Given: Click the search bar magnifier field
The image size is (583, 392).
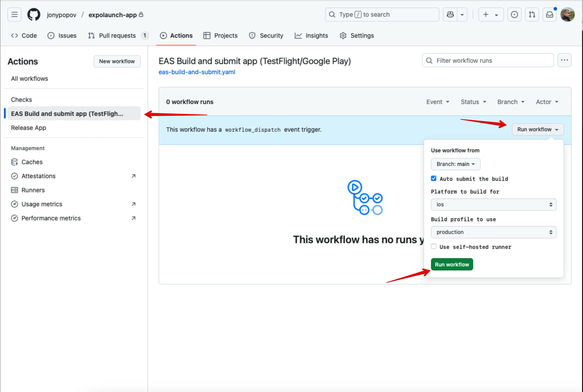Looking at the screenshot, I should coord(382,14).
